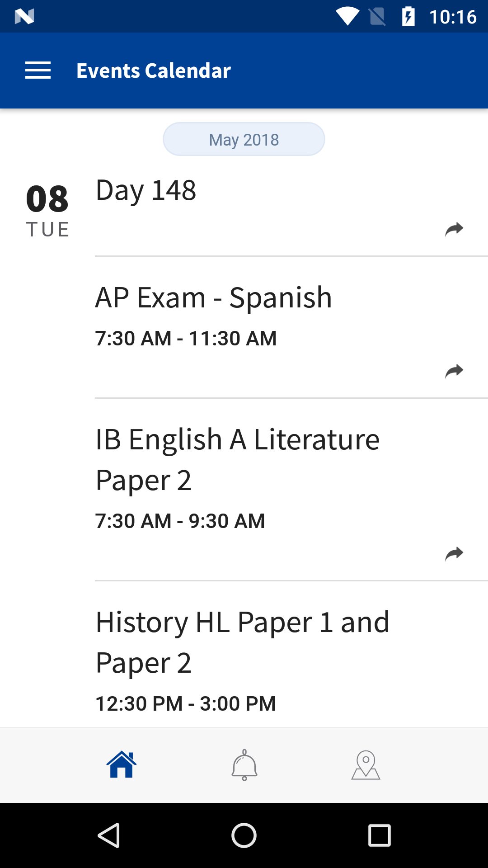
Task: Tap the 7:30 AM - 11:30 AM time
Action: click(186, 338)
